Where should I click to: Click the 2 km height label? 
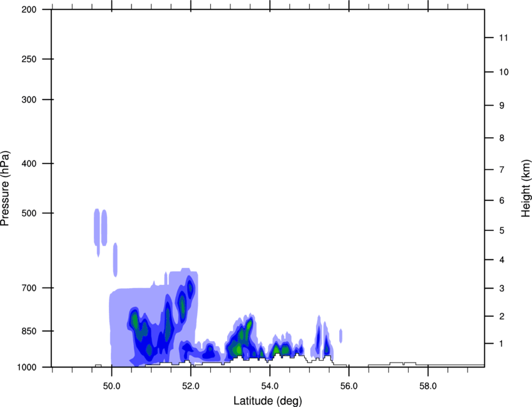pos(502,316)
